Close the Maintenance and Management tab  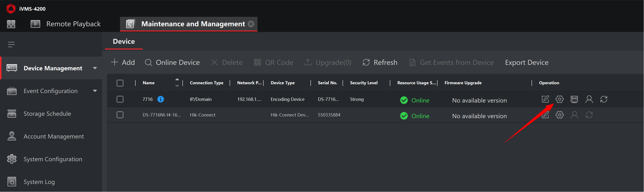251,24
